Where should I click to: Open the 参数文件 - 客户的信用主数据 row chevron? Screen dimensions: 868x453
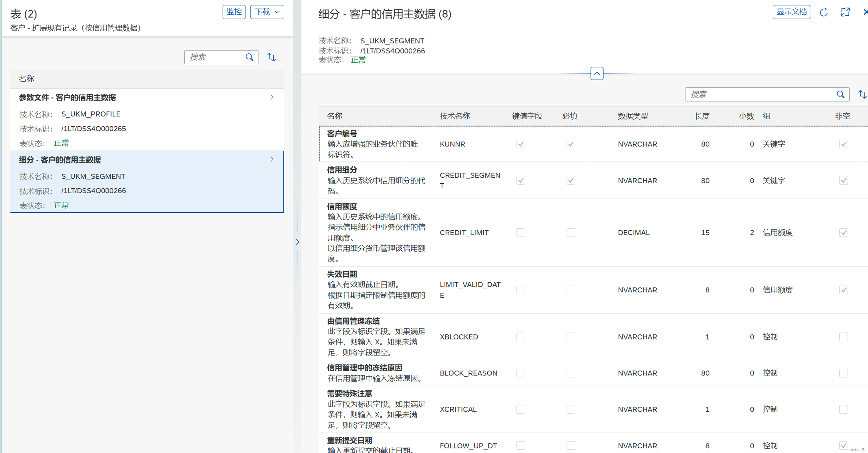(272, 97)
